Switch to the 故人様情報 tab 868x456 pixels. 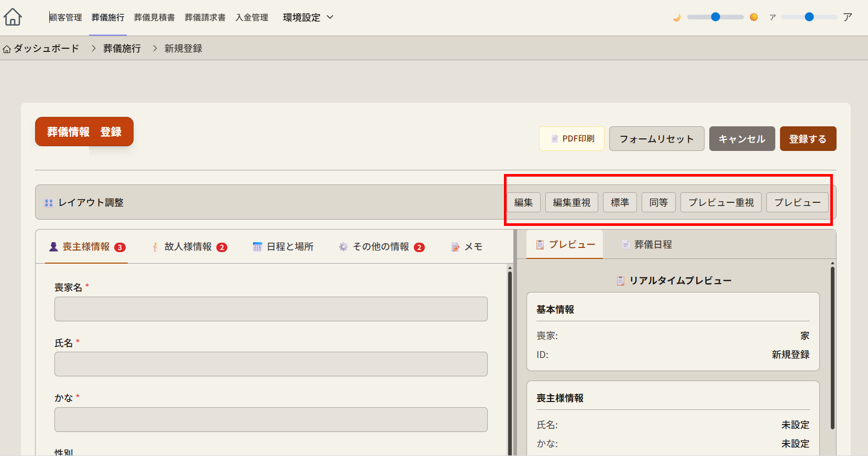[188, 247]
